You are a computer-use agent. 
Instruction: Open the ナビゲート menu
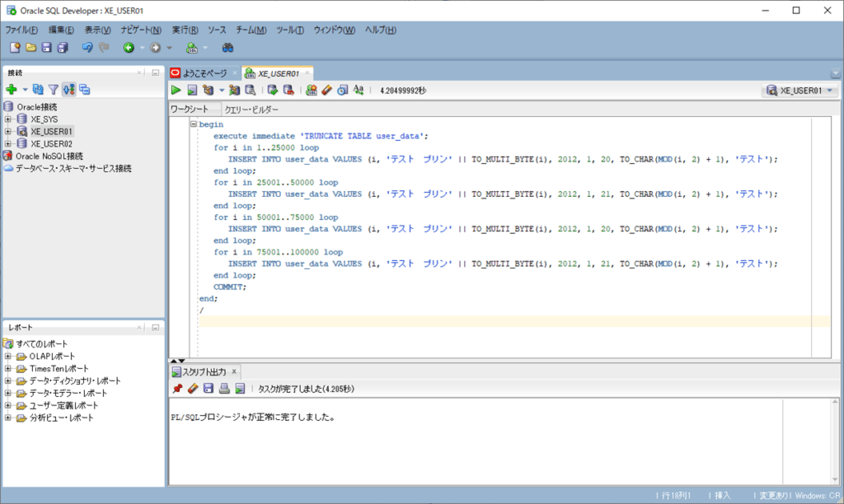click(x=141, y=30)
